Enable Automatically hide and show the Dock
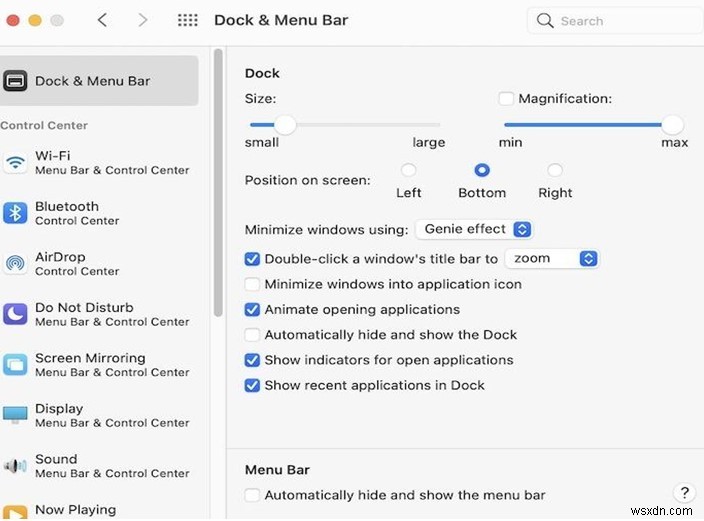This screenshot has height=521, width=704. (x=252, y=335)
